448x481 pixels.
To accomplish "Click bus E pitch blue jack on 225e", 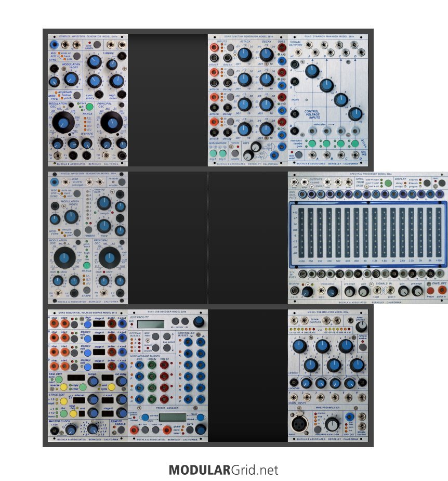I will [x=139, y=365].
